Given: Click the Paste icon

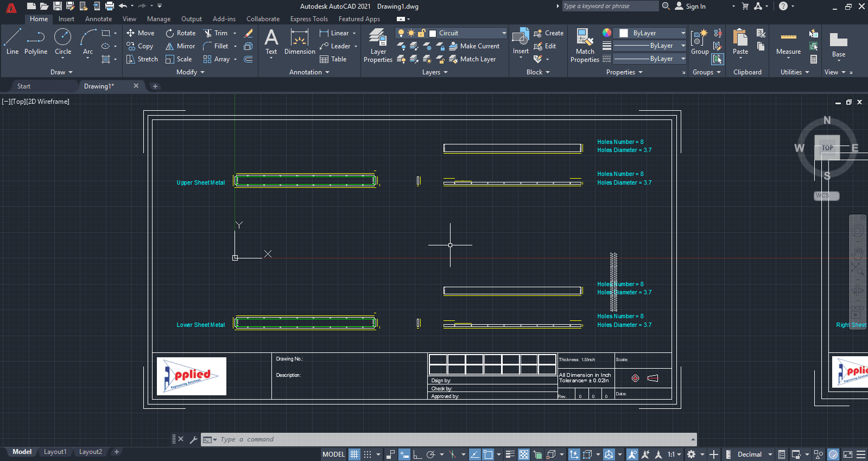Looking at the screenshot, I should pyautogui.click(x=740, y=38).
